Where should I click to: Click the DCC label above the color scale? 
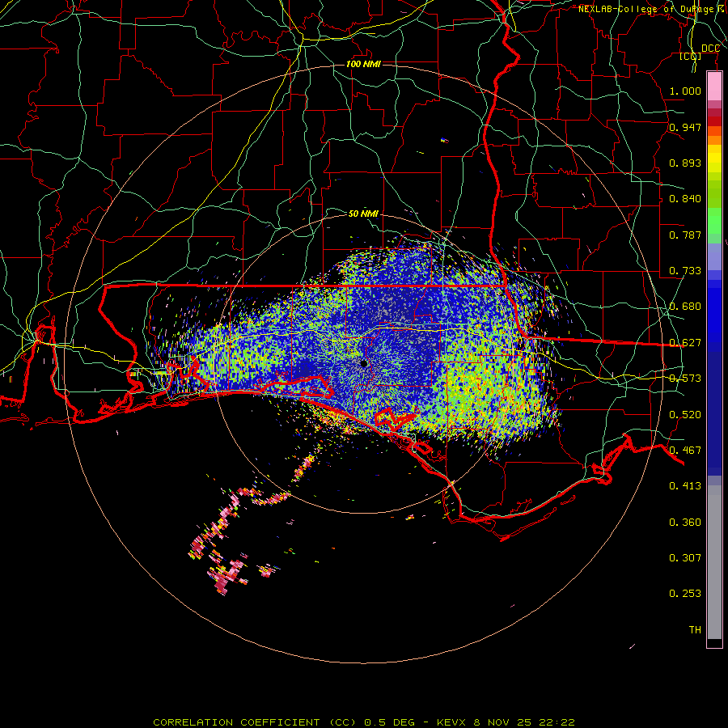[710, 49]
